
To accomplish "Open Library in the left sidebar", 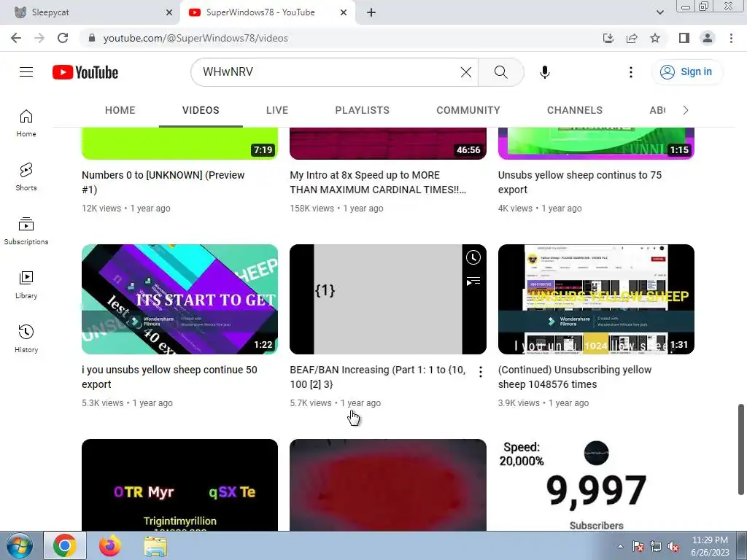I will [x=26, y=285].
